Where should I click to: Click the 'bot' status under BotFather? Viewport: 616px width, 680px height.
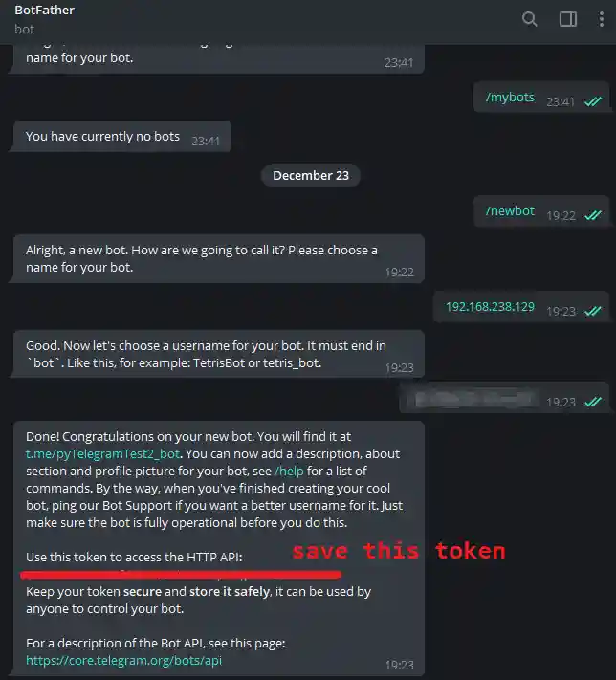point(24,29)
